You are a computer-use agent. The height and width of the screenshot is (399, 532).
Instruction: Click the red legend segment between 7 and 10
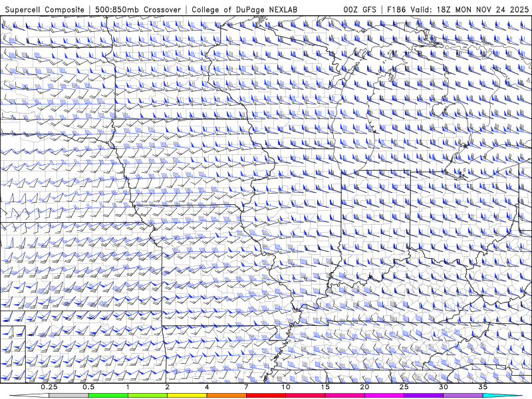coord(266,396)
